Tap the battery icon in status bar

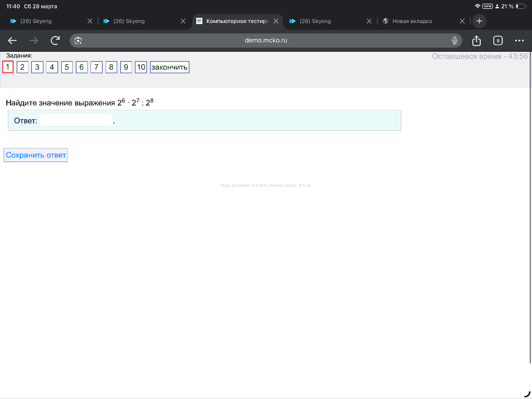point(520,6)
